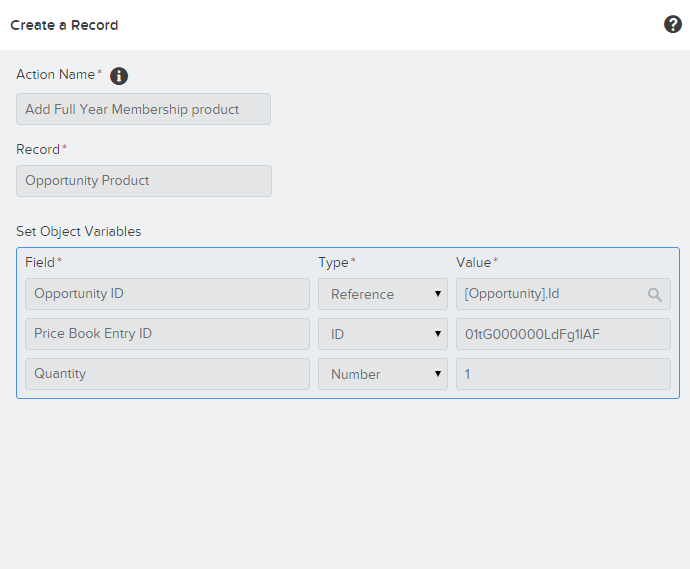Click the Type column header label
This screenshot has height=569, width=690.
coord(333,262)
